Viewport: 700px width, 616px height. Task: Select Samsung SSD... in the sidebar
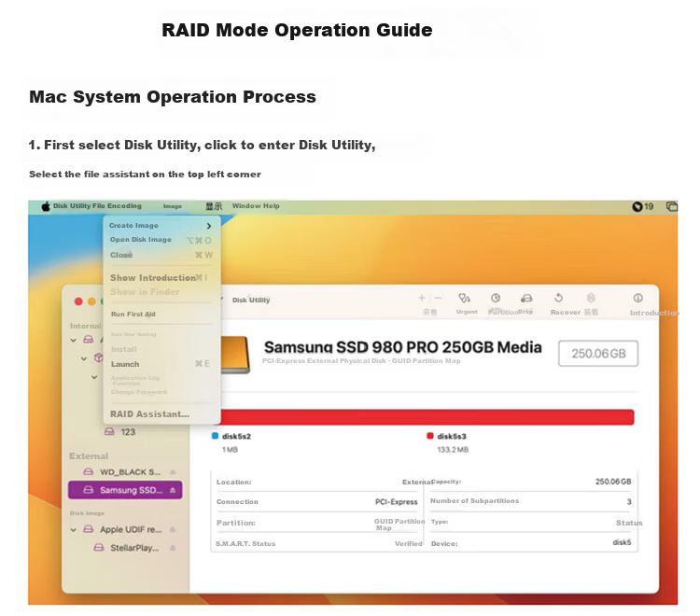point(125,490)
